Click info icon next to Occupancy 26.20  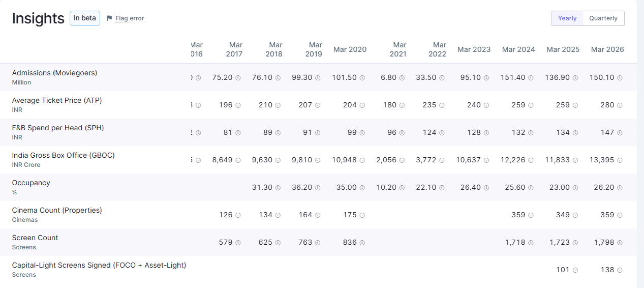tap(620, 188)
